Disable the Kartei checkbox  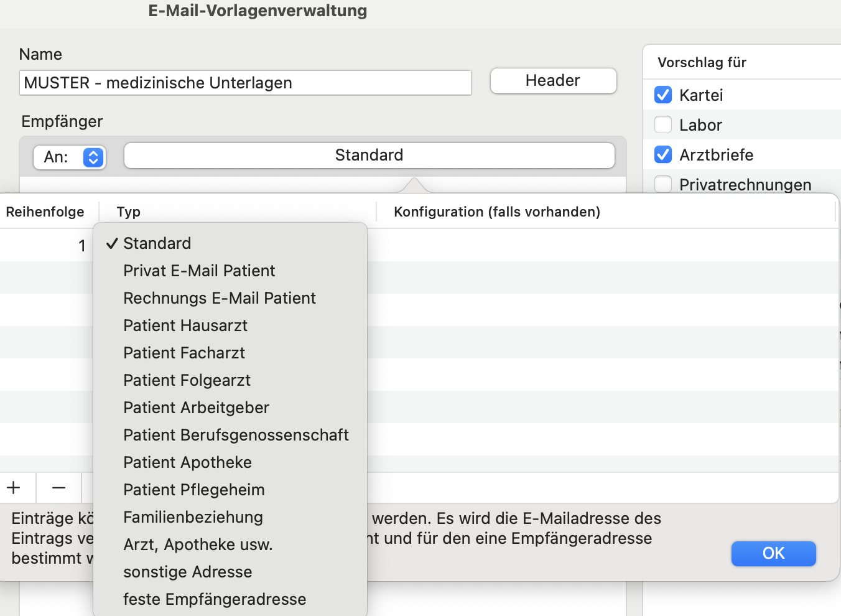663,95
